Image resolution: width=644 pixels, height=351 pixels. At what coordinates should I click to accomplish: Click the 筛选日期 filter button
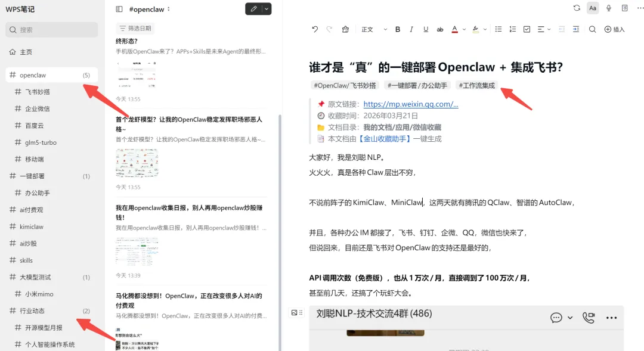[x=135, y=29]
